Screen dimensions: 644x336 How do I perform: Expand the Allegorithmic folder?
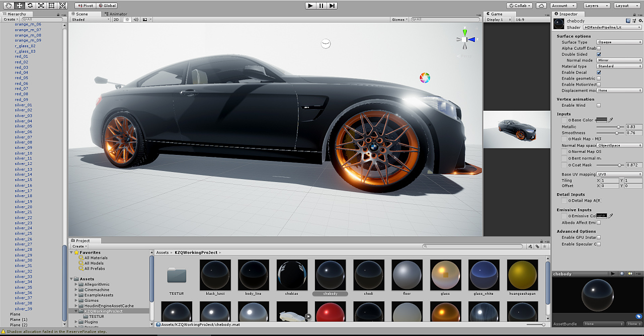(76, 284)
